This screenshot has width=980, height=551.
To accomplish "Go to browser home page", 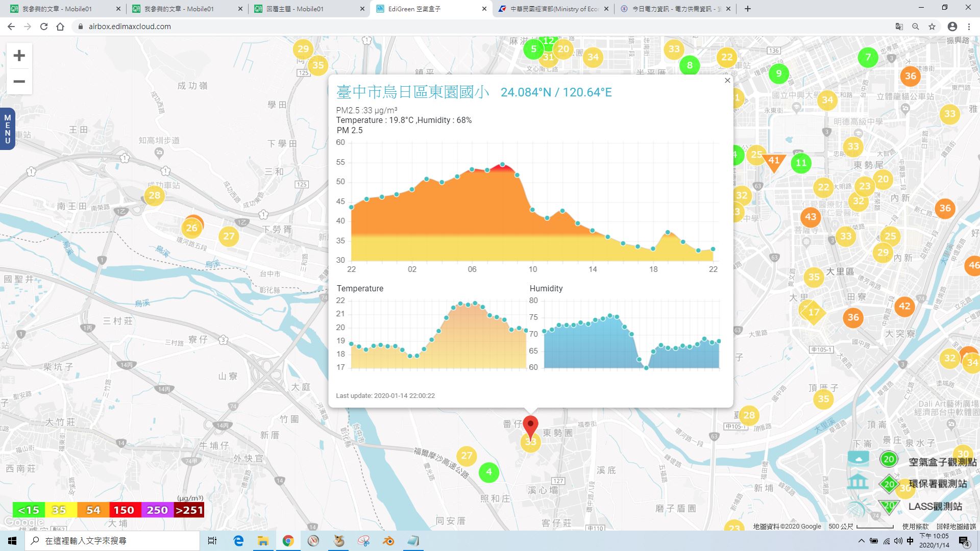I will click(60, 27).
